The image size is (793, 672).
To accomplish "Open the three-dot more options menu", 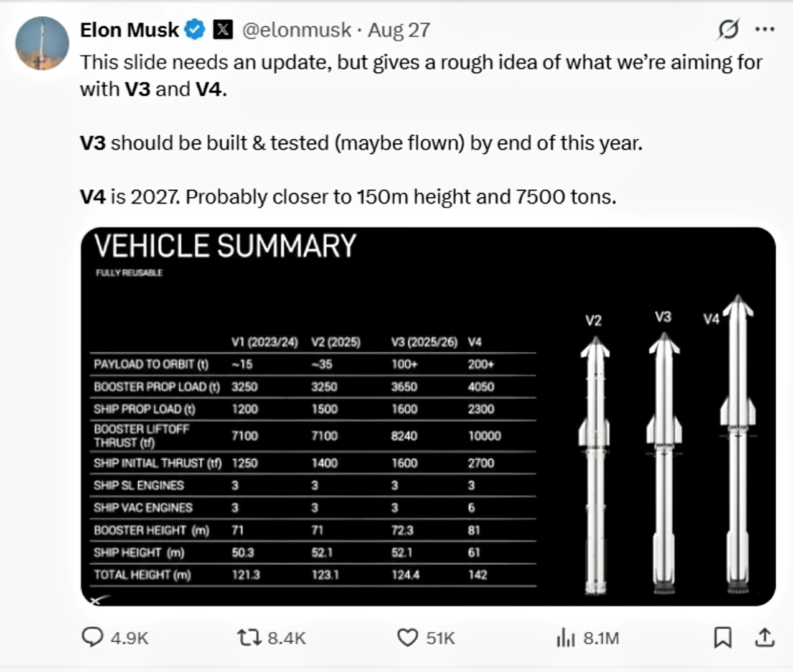I will (764, 29).
